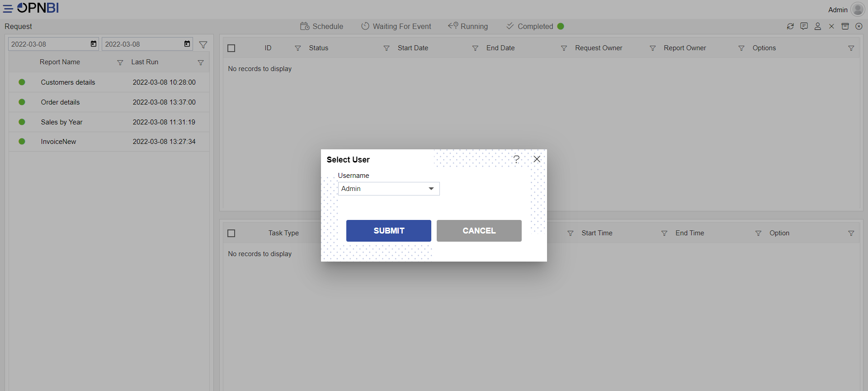
Task: Close the Select User dialog
Action: point(537,159)
